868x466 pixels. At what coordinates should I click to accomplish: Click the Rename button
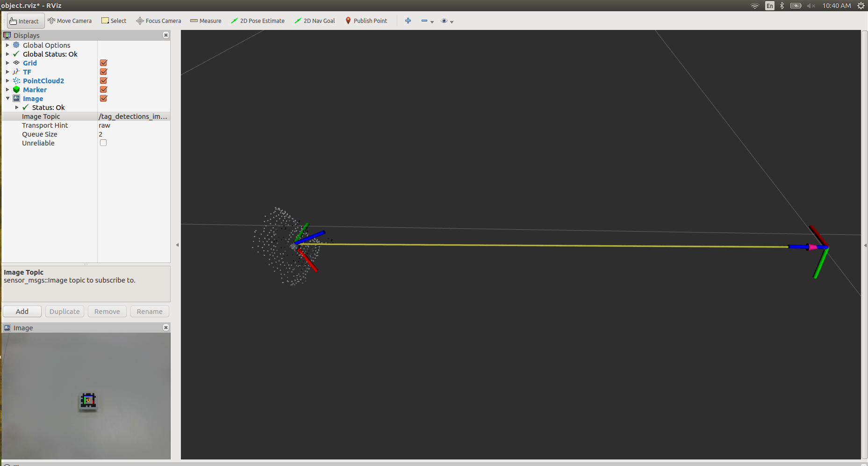[150, 311]
